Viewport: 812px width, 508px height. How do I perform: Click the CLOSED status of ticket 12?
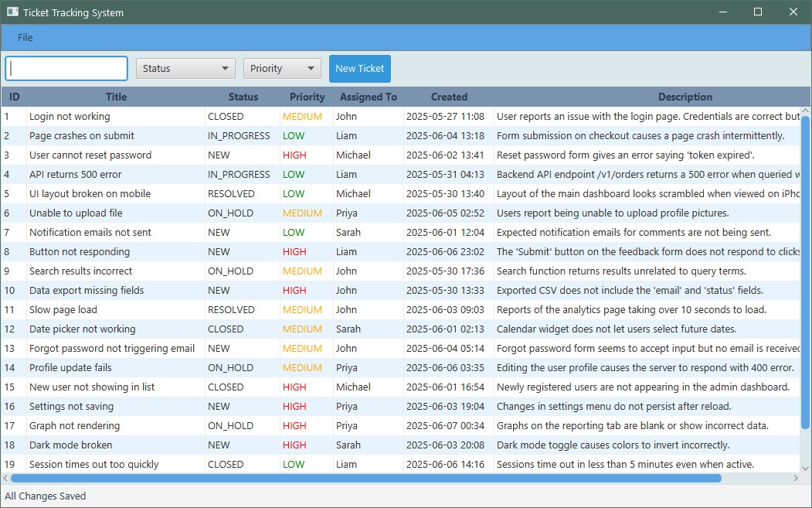(226, 329)
